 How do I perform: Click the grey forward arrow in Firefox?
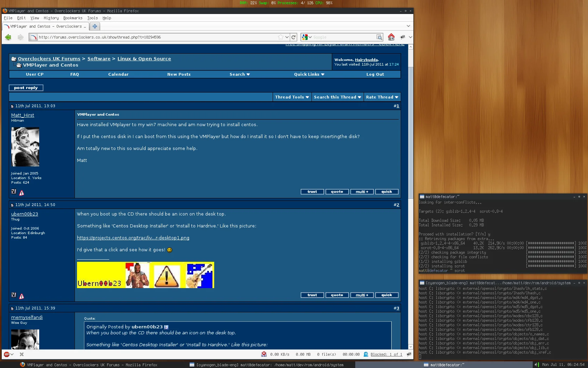tap(21, 37)
